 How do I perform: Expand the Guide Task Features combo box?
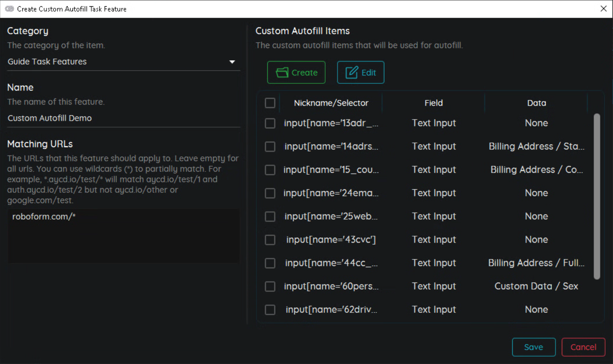pyautogui.click(x=118, y=62)
